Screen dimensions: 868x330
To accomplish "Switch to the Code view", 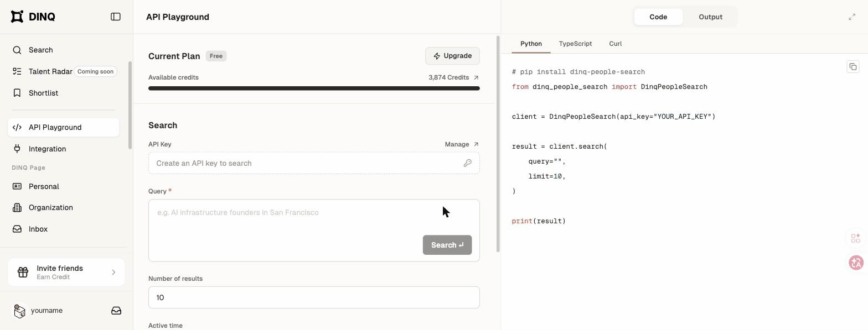I will click(x=658, y=17).
